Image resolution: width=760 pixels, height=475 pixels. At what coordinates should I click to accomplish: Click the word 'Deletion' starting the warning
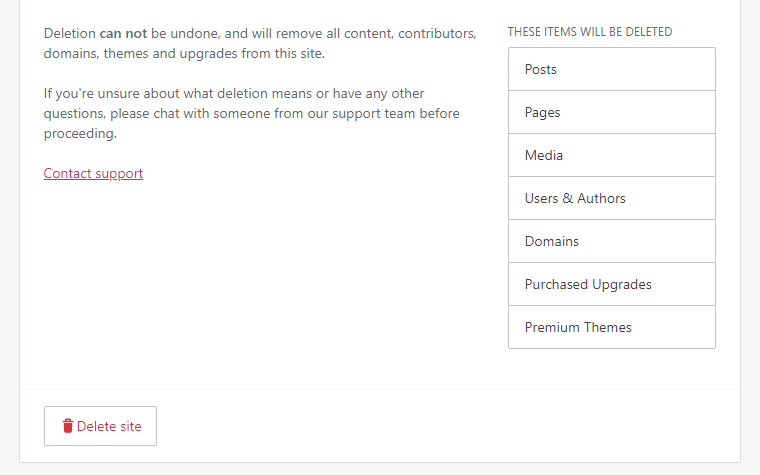coord(70,33)
